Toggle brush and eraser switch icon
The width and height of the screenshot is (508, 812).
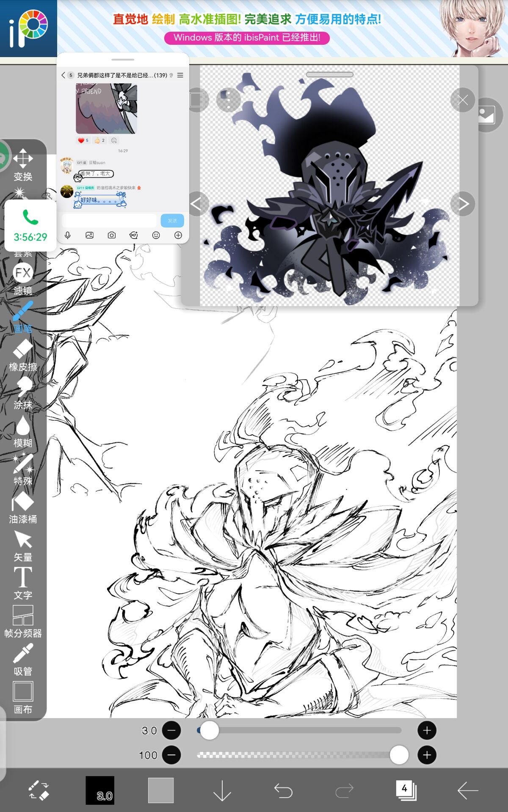39,790
